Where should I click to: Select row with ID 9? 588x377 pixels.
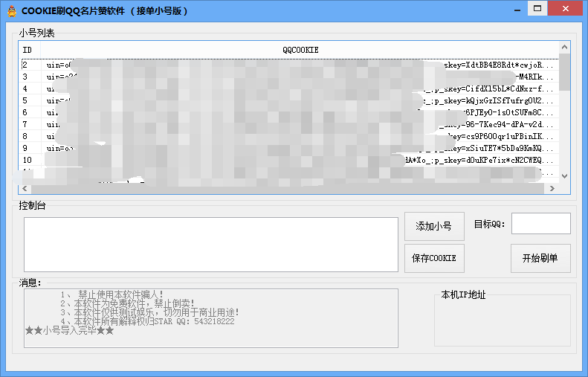tap(288, 148)
